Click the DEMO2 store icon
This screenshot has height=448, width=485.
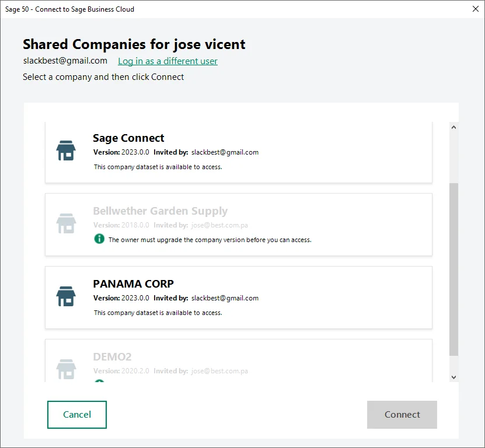66,369
